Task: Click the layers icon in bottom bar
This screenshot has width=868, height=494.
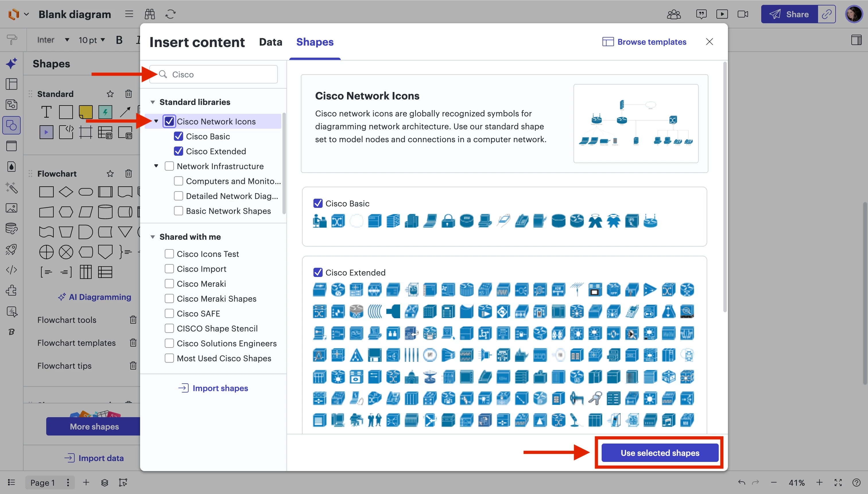Action: pyautogui.click(x=104, y=483)
